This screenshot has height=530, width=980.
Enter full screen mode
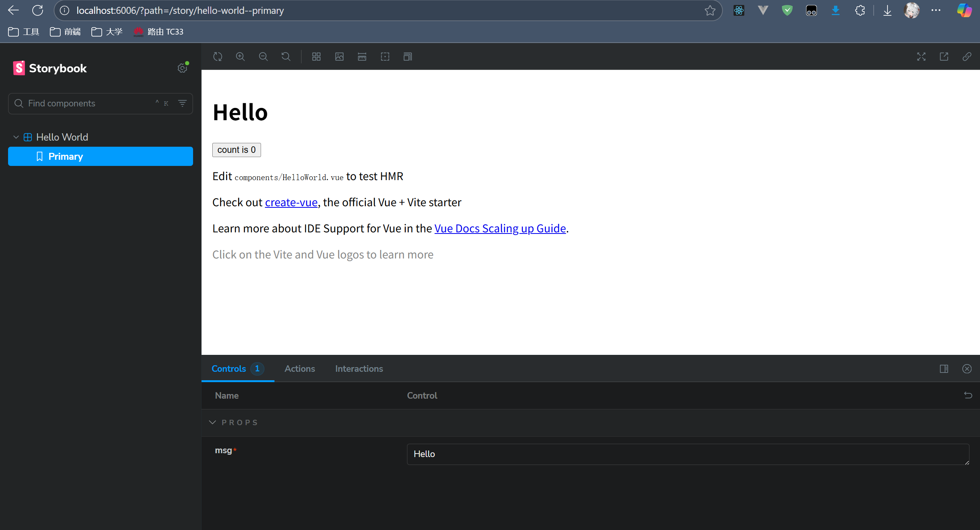pyautogui.click(x=921, y=57)
